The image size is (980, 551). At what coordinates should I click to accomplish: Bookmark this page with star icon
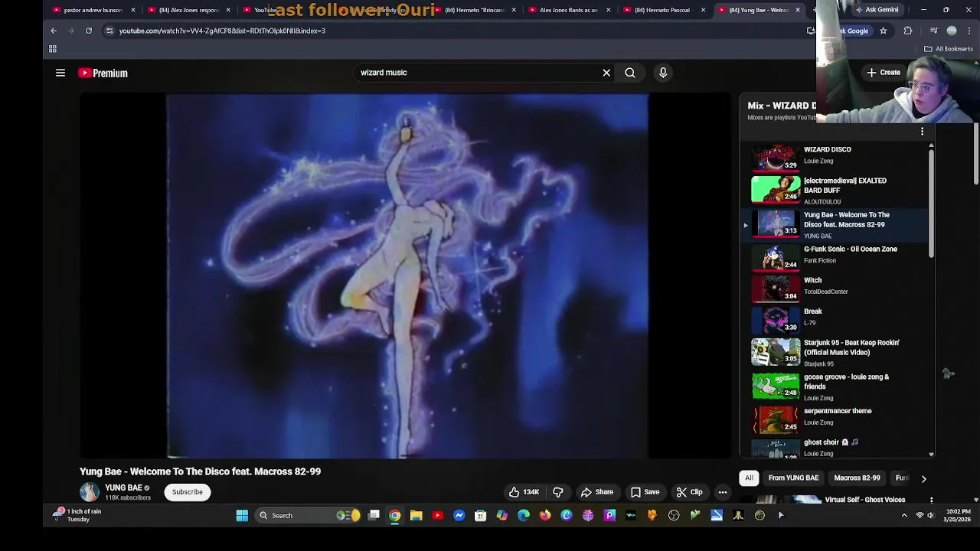tap(883, 31)
